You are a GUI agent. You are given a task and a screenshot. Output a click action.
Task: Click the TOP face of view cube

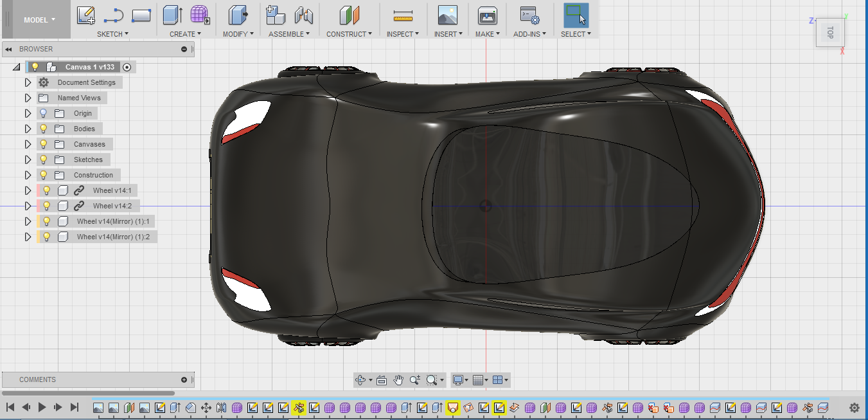830,32
